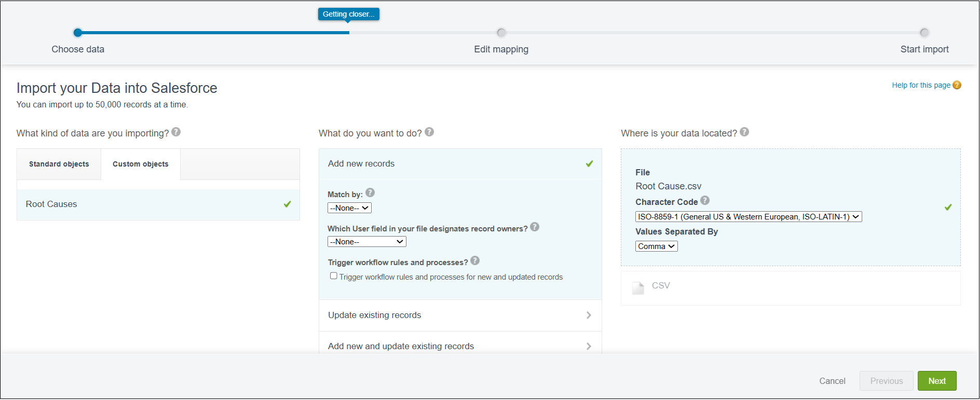Switch to the Custom objects tab
The image size is (980, 400).
(x=141, y=164)
